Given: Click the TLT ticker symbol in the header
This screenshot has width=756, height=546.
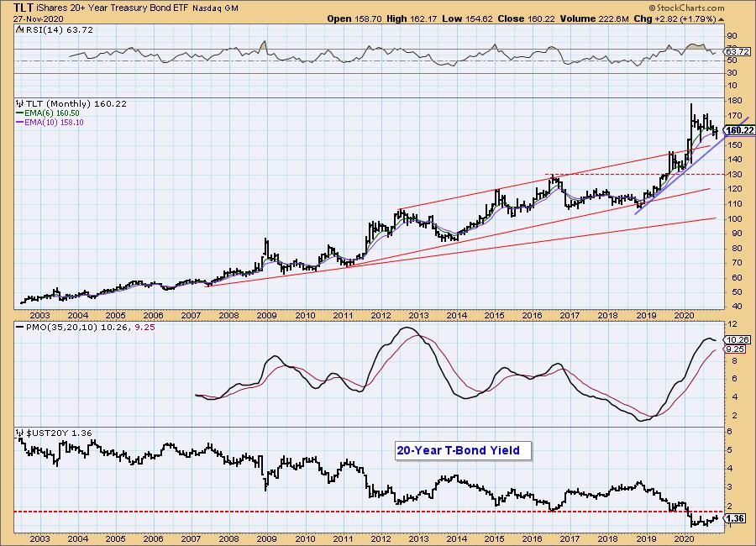Looking at the screenshot, I should point(24,8).
